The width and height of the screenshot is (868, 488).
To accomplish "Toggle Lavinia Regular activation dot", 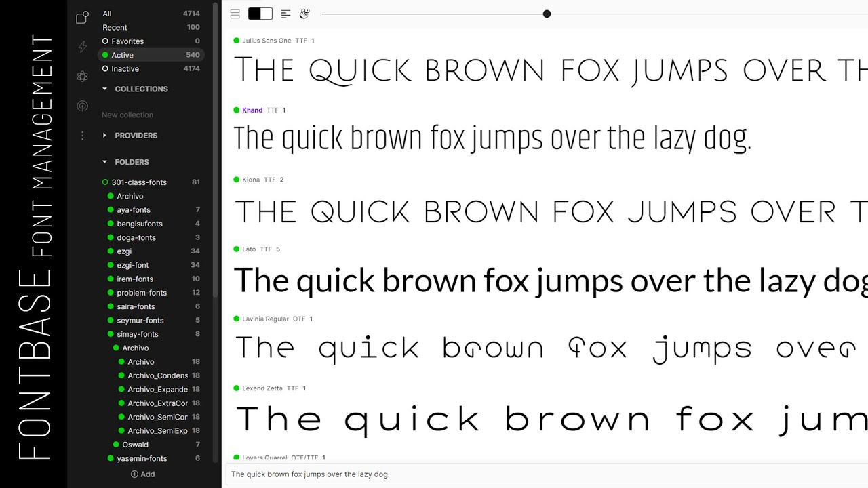I will [237, 319].
